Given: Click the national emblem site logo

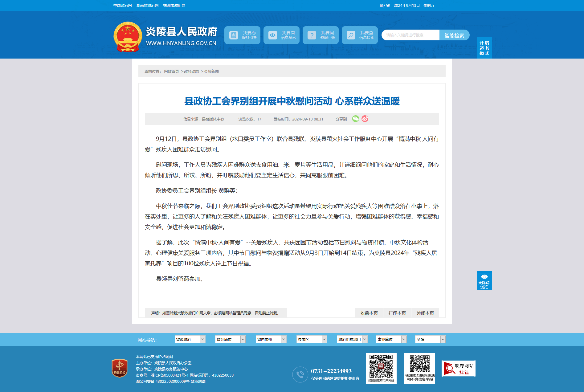Looking at the screenshot, I should point(128,37).
